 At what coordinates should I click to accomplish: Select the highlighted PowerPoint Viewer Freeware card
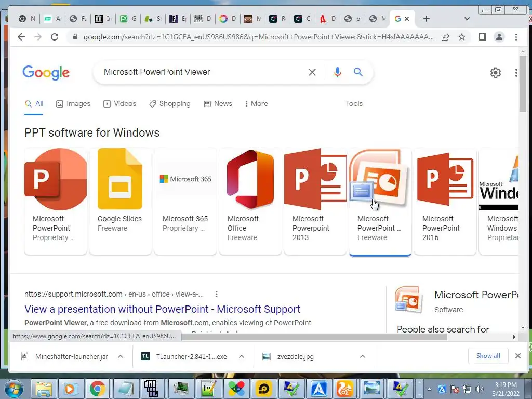[380, 201]
